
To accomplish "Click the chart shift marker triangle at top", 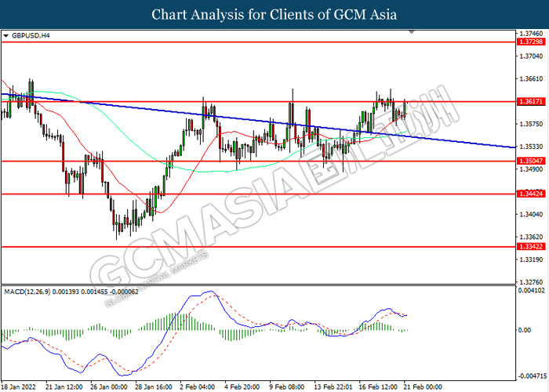I will (x=412, y=32).
